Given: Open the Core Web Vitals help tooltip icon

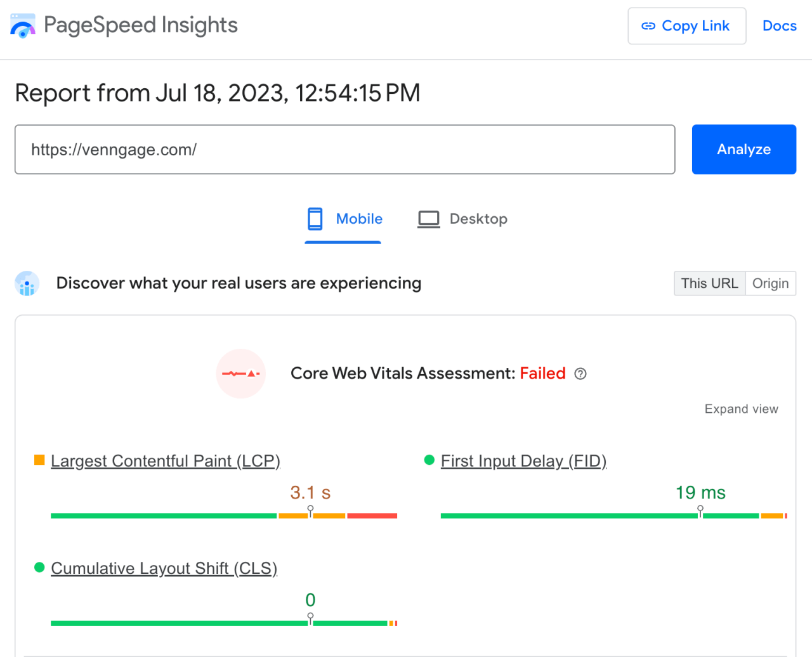Looking at the screenshot, I should click(580, 374).
